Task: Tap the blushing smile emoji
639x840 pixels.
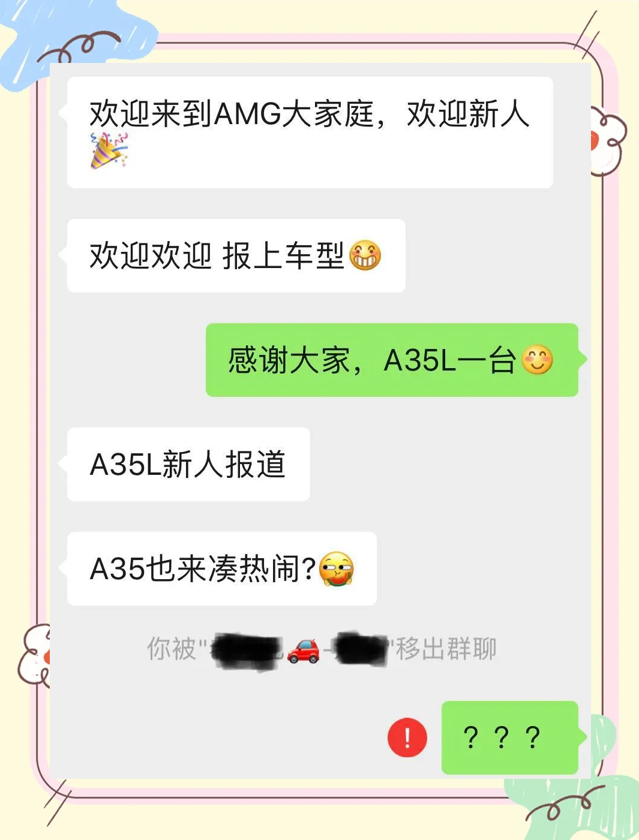Action: coord(537,360)
